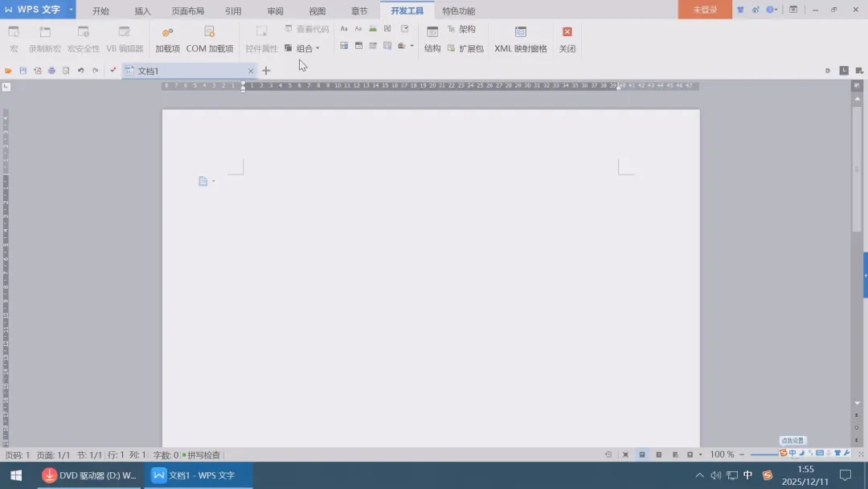Click the 宏 macro button
868x489 pixels.
tap(14, 39)
